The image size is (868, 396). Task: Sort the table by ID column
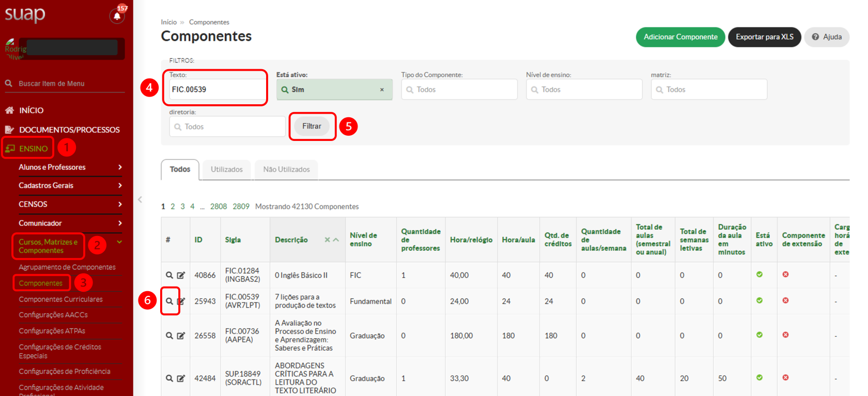(x=198, y=240)
